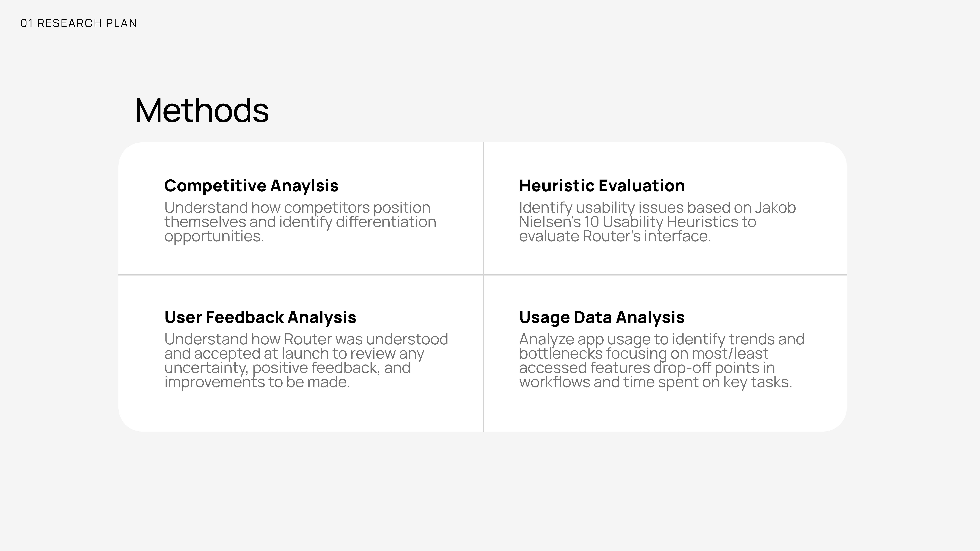Select the "Usage Data Analysis" heading
Screen dimensions: 980x551
pyautogui.click(x=601, y=317)
